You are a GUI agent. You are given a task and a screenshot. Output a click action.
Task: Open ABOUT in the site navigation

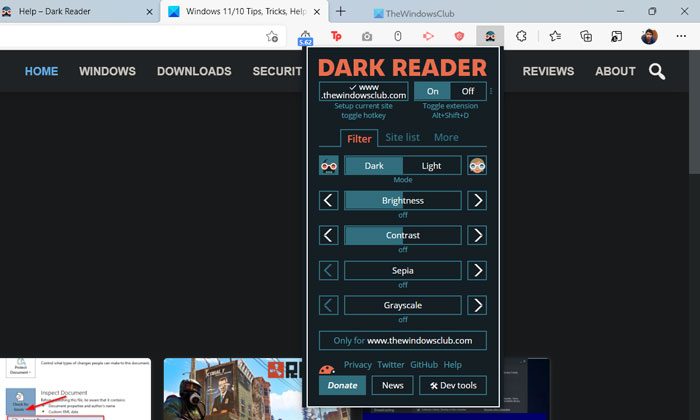(615, 71)
